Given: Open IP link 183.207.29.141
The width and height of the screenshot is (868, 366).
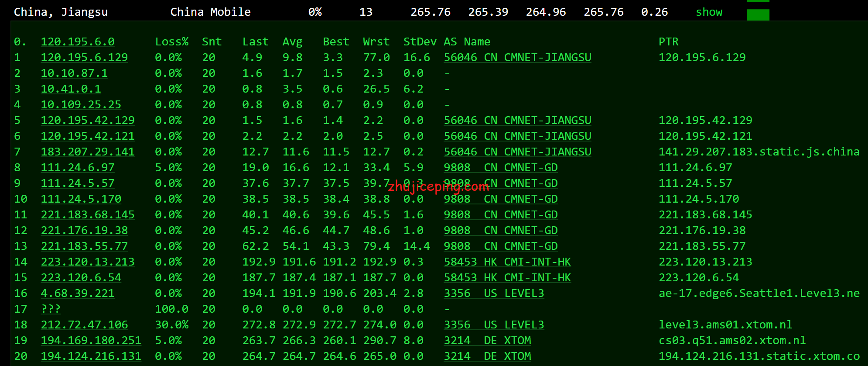Looking at the screenshot, I should coord(88,152).
